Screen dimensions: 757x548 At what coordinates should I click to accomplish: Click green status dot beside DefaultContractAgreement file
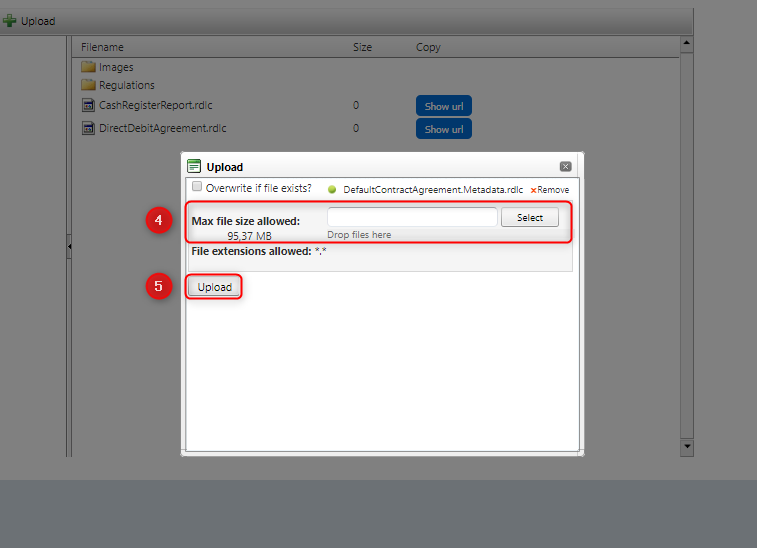tap(332, 189)
